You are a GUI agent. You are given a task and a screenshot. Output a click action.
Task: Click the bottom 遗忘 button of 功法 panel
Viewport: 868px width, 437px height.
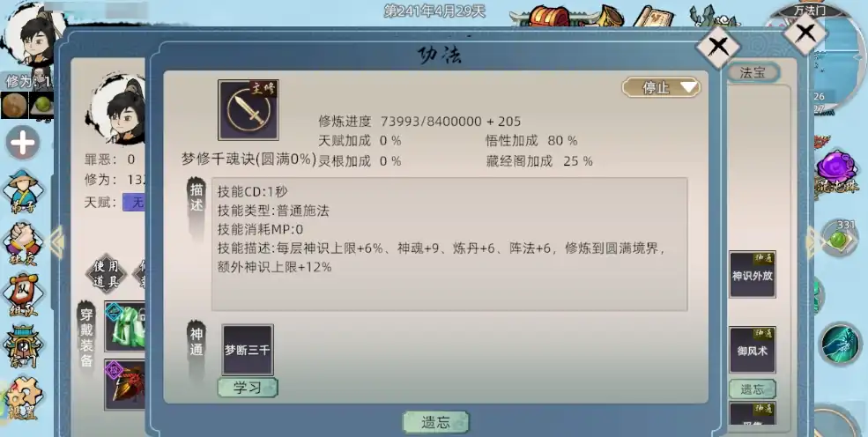point(435,423)
